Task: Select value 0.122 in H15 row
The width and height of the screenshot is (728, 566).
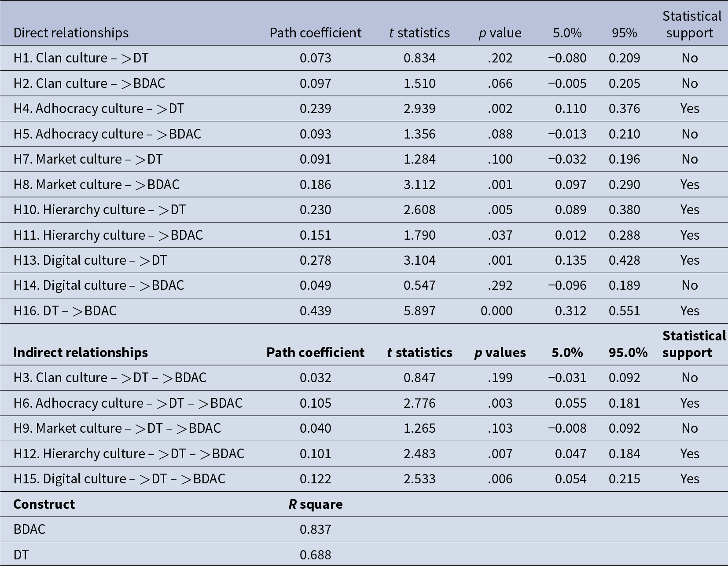Action: coord(316,479)
